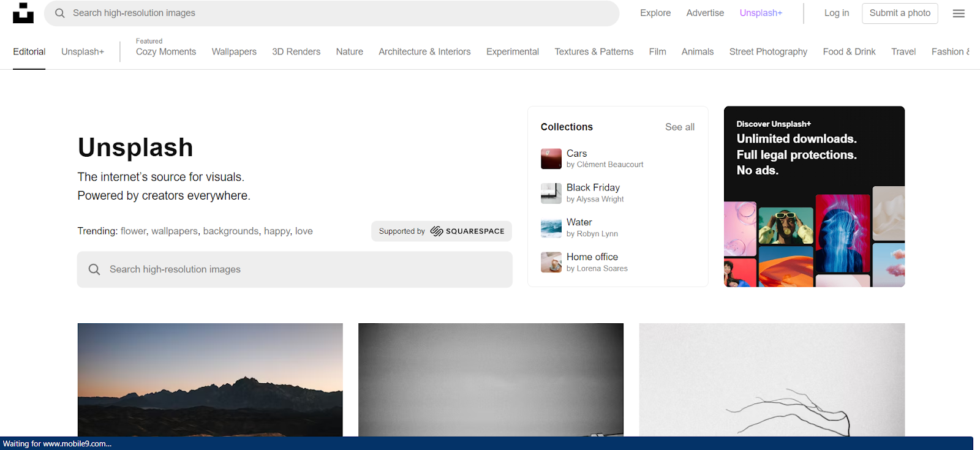Open the Water collection title

[x=579, y=222]
